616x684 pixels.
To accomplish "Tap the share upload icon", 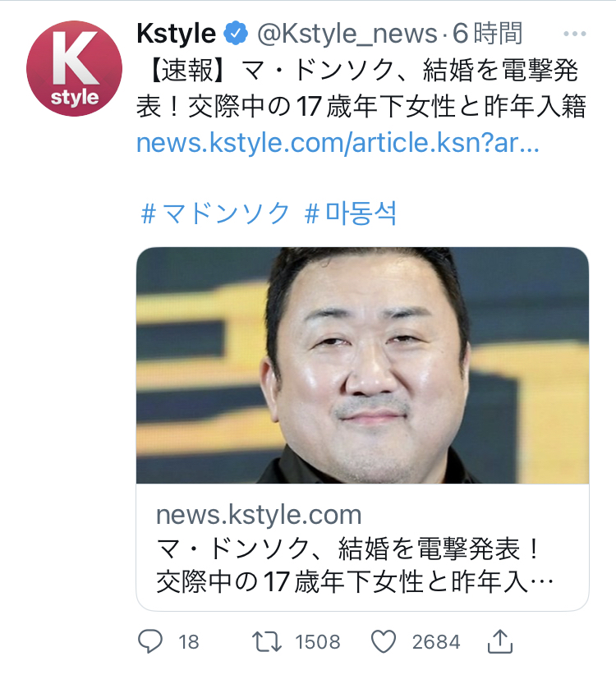I will (499, 641).
